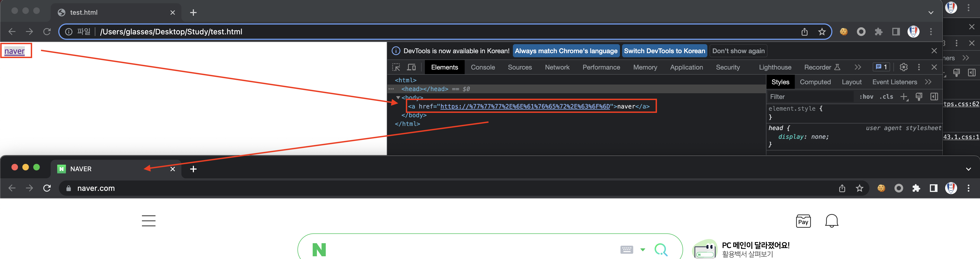This screenshot has height=259, width=980.
Task: Toggle computed styles sidebar icon
Action: (x=934, y=97)
